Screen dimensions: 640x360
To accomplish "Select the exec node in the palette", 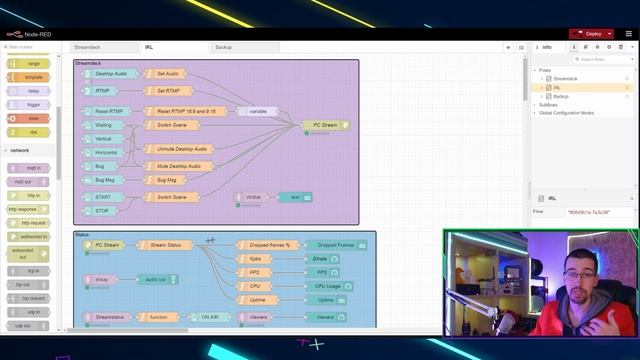I will (29, 118).
